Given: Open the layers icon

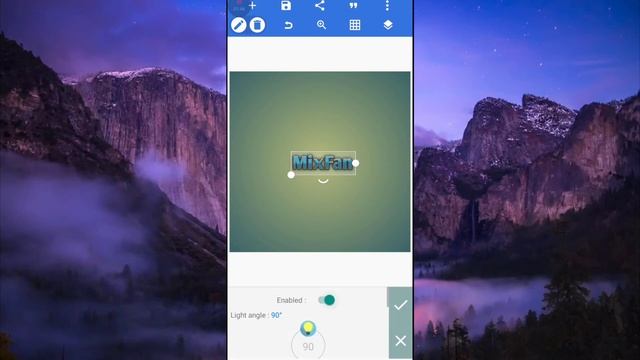Looking at the screenshot, I should [x=388, y=25].
